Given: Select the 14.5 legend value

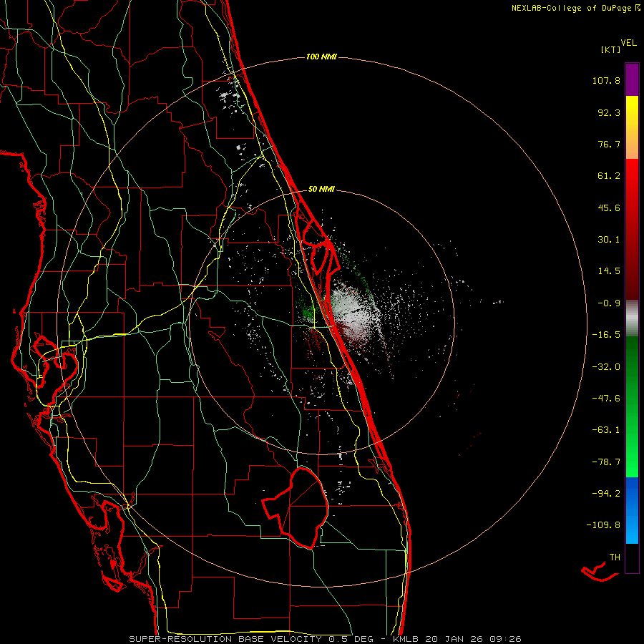Looking at the screenshot, I should tap(609, 271).
